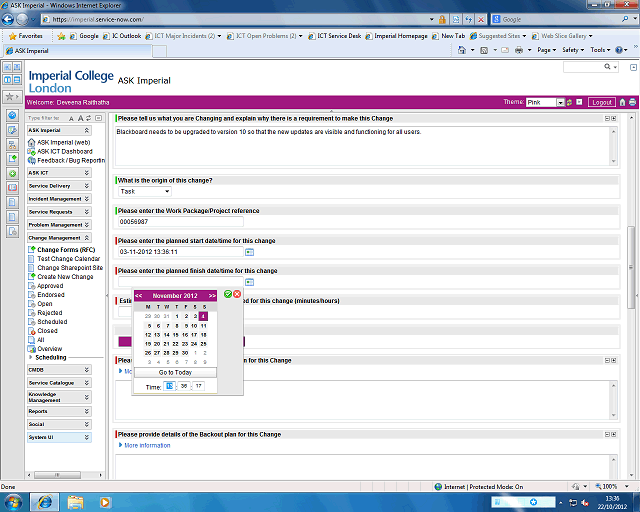
Task: Go to next month in calendar
Action: coord(212,296)
